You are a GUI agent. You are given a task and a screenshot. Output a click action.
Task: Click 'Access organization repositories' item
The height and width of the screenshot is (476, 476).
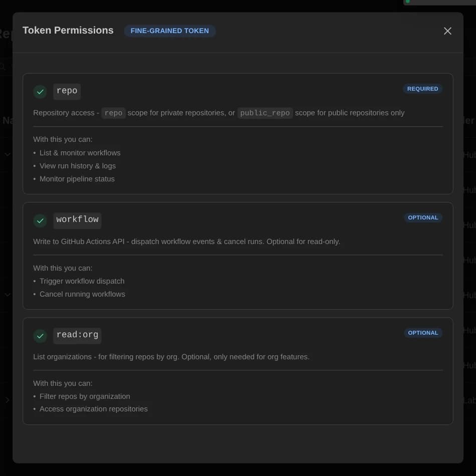[94, 409]
